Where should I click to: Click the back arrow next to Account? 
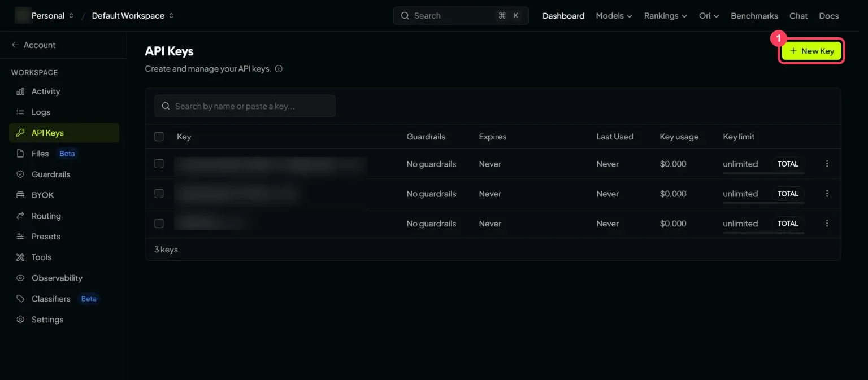click(15, 45)
